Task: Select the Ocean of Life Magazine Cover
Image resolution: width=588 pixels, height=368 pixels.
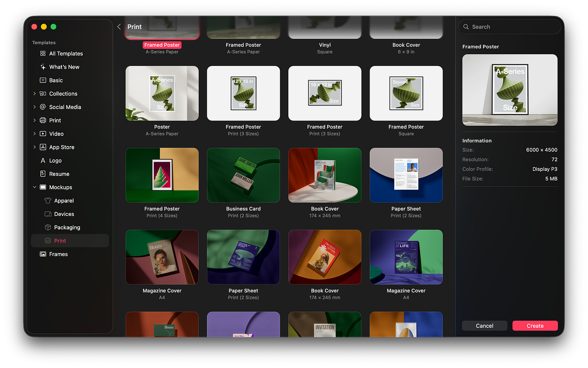Action: 406,257
